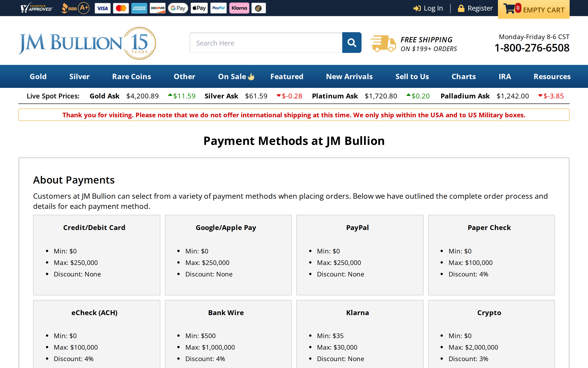The height and width of the screenshot is (368, 588).
Task: Click the green up arrow beside gold change
Action: [x=170, y=95]
